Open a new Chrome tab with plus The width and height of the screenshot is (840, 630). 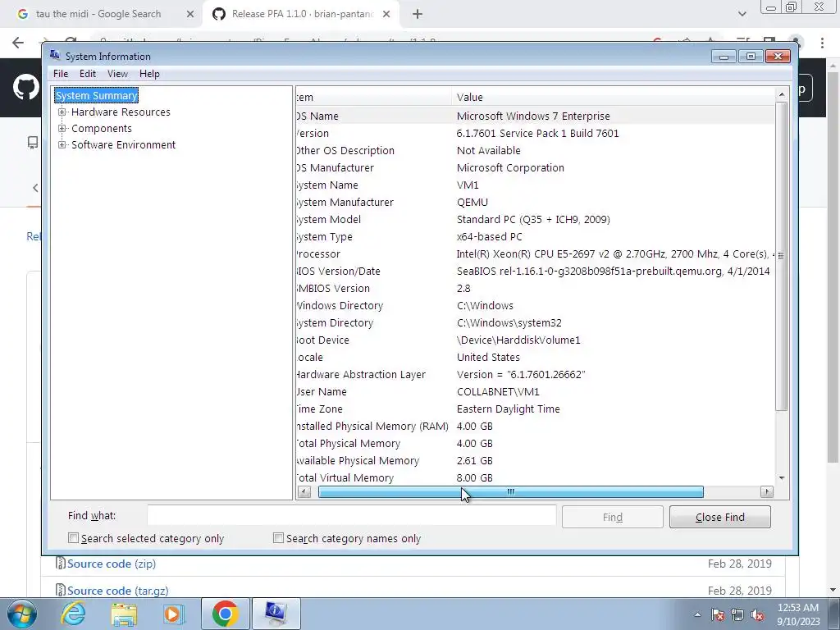[x=418, y=15]
